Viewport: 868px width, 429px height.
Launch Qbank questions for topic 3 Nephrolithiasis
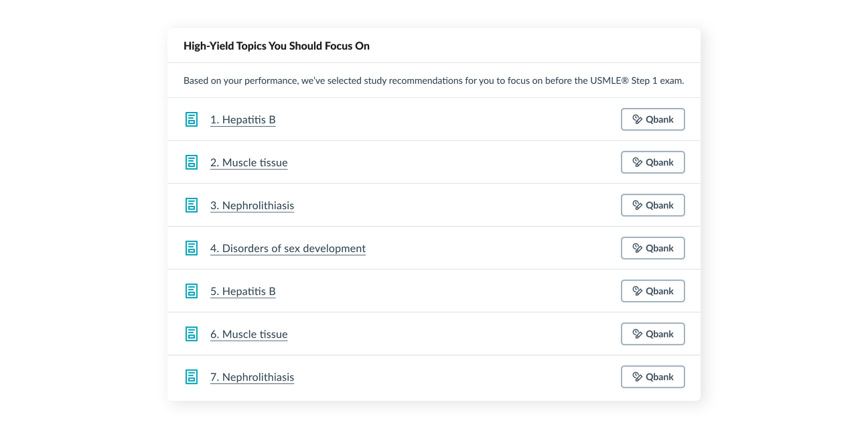click(652, 205)
